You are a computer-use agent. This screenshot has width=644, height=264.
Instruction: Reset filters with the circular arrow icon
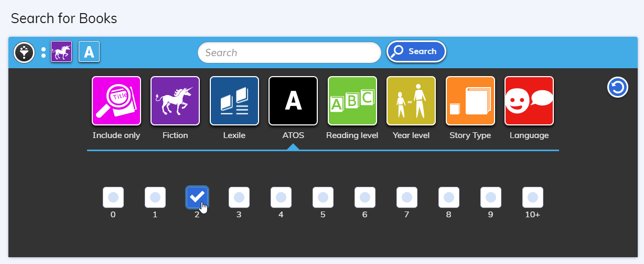618,87
